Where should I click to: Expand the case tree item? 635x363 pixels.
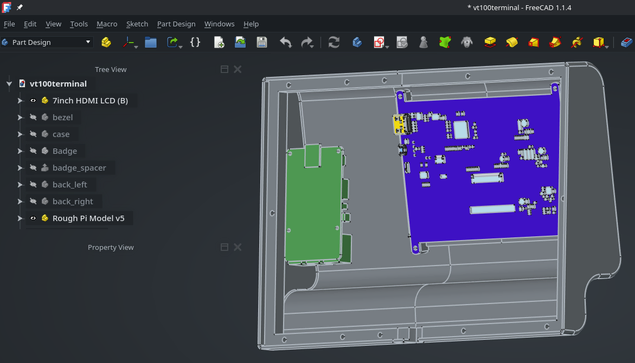coord(20,134)
